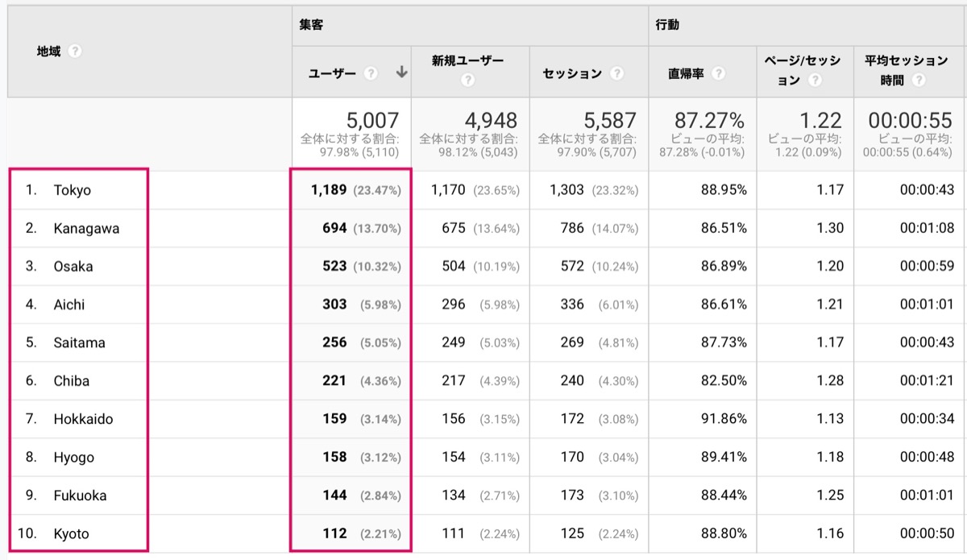Click Kanagawa's user count 694

click(x=334, y=229)
